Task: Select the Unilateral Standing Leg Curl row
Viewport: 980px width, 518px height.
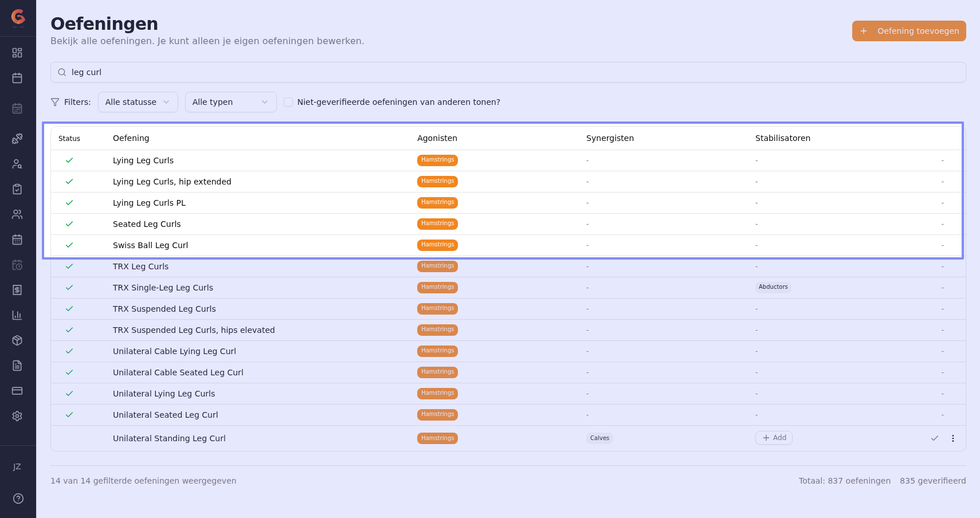Action: click(x=508, y=438)
